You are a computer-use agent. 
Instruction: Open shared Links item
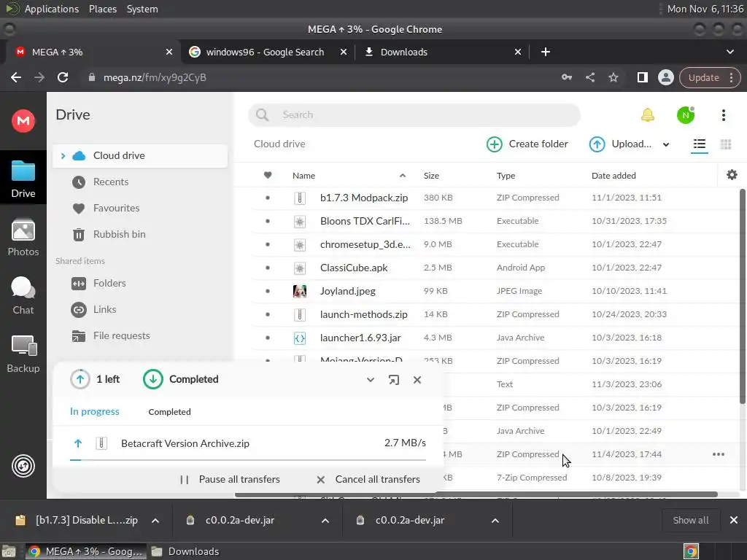104,309
